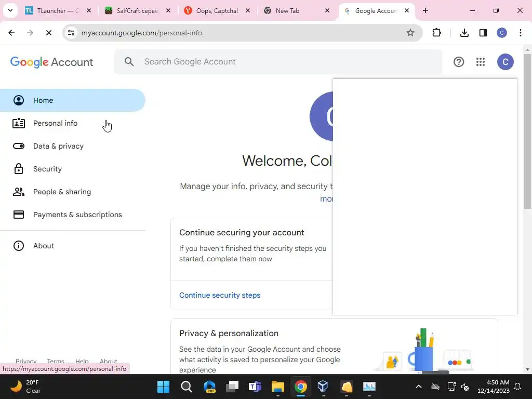Click Continue security steps link
This screenshot has height=399, width=532.
coord(220,295)
